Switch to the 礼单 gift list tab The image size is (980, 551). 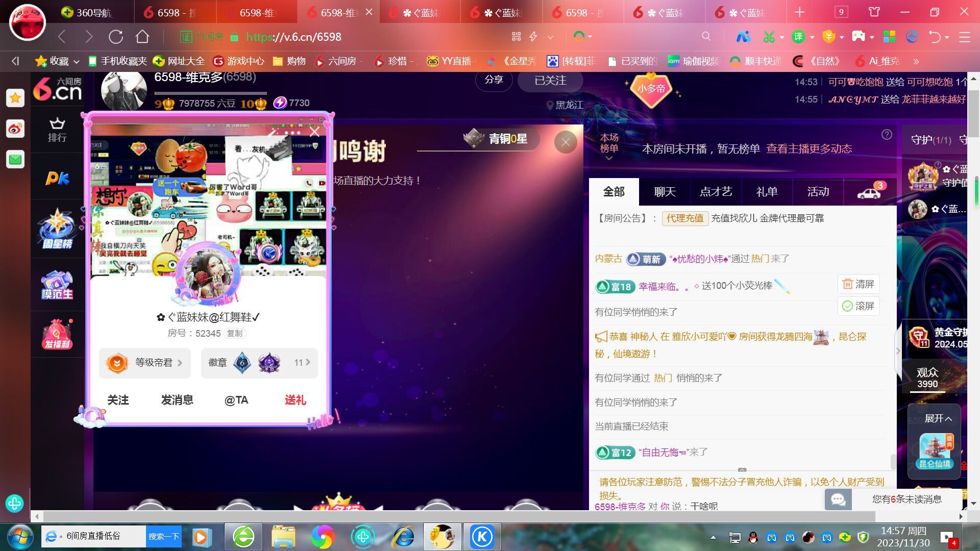point(767,192)
